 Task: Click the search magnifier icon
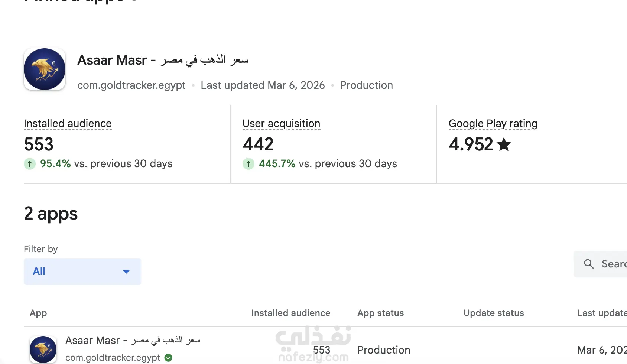pyautogui.click(x=589, y=264)
